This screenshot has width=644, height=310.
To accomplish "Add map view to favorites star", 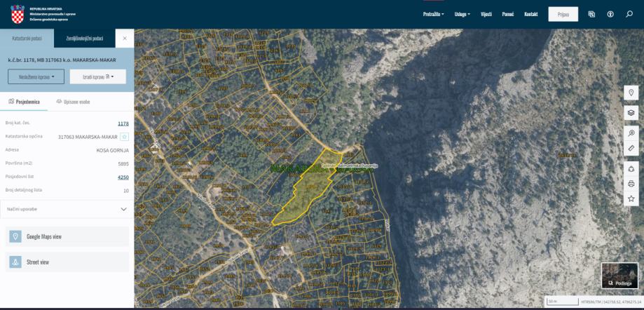I will tap(631, 198).
